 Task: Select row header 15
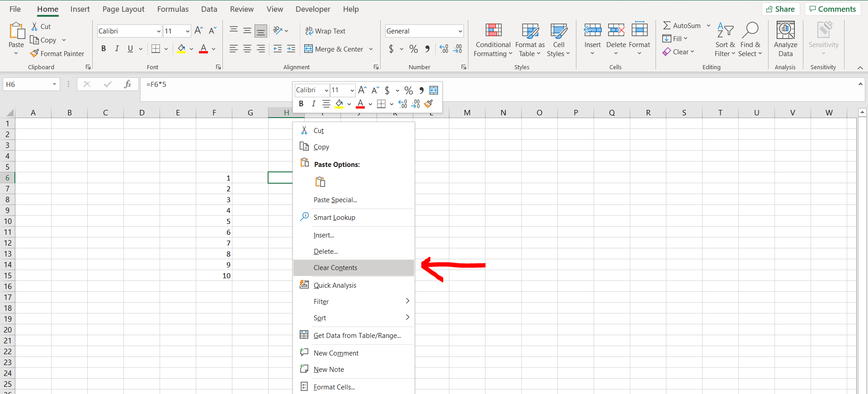pos(8,275)
